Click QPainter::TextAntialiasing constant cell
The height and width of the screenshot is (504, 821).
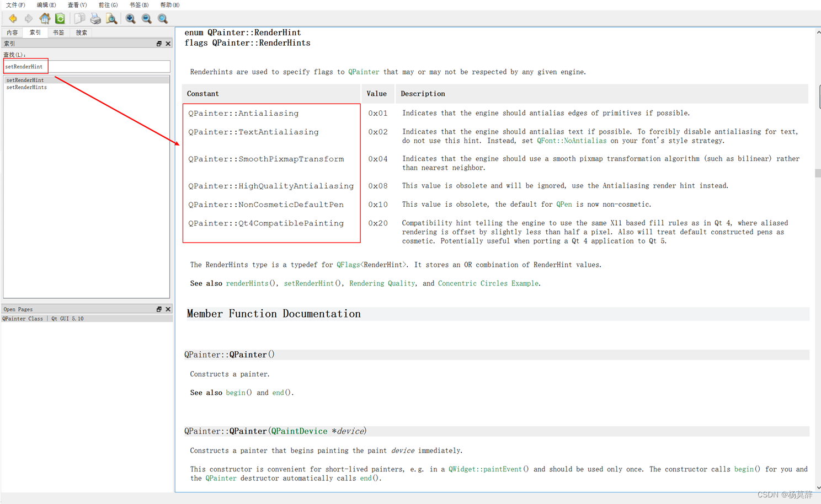click(x=253, y=132)
